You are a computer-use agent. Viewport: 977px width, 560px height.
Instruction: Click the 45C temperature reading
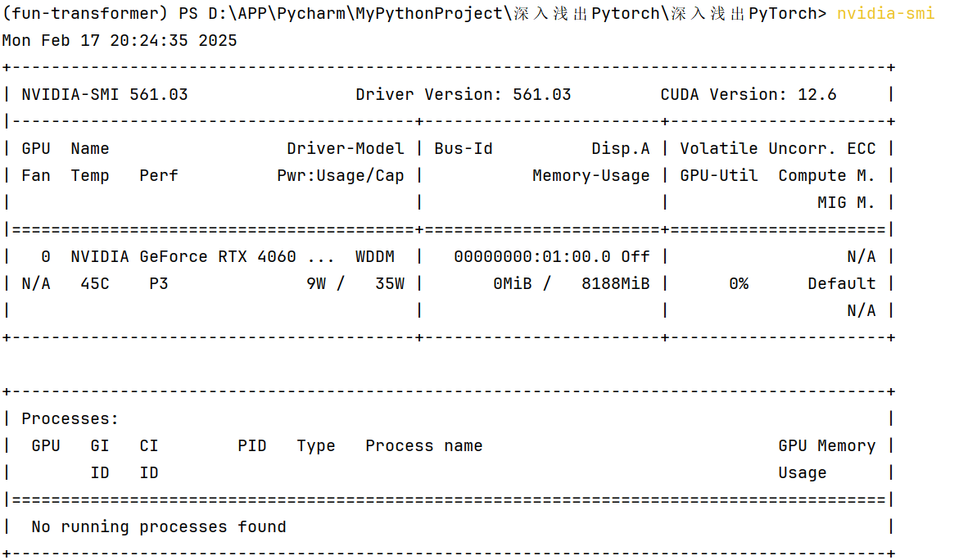click(95, 284)
